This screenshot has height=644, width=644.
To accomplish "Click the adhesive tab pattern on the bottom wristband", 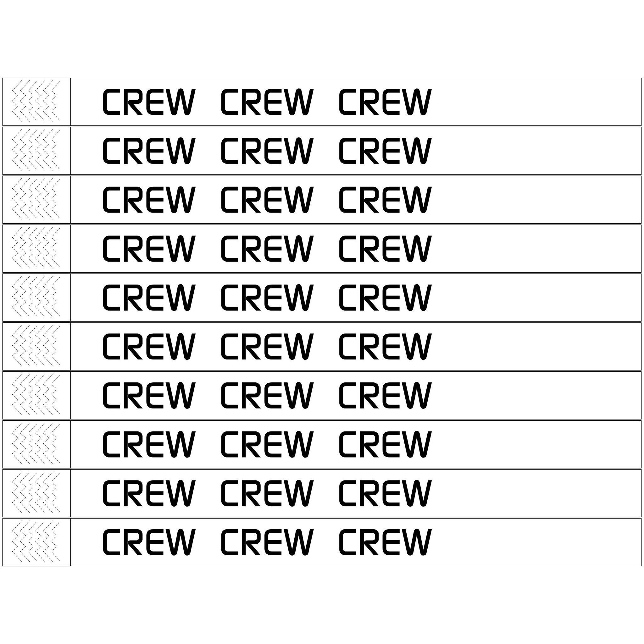I will tap(36, 542).
